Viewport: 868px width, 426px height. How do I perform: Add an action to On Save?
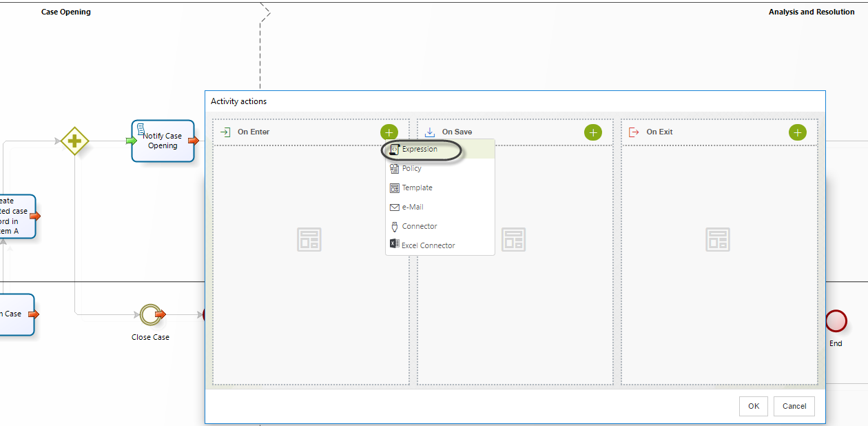click(x=593, y=132)
